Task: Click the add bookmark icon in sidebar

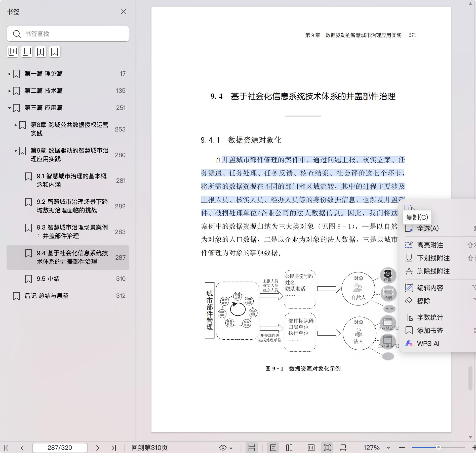Action: coord(41,52)
